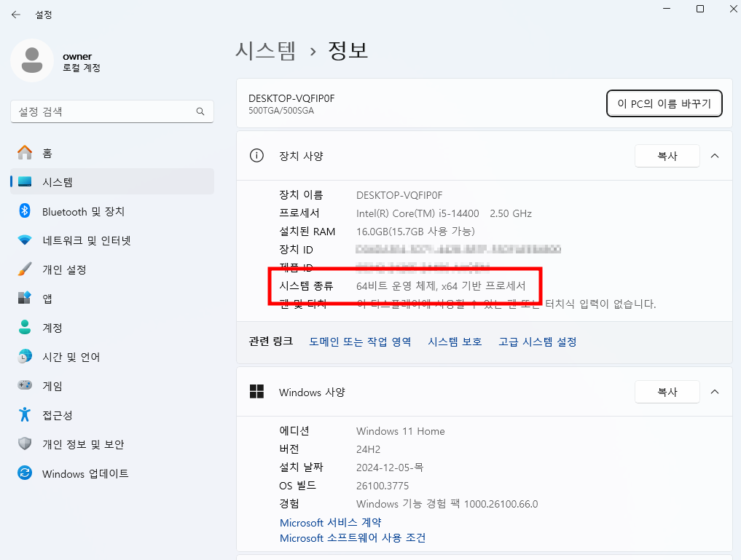Open 네트워크 및 인터넷 settings

[x=112, y=240]
